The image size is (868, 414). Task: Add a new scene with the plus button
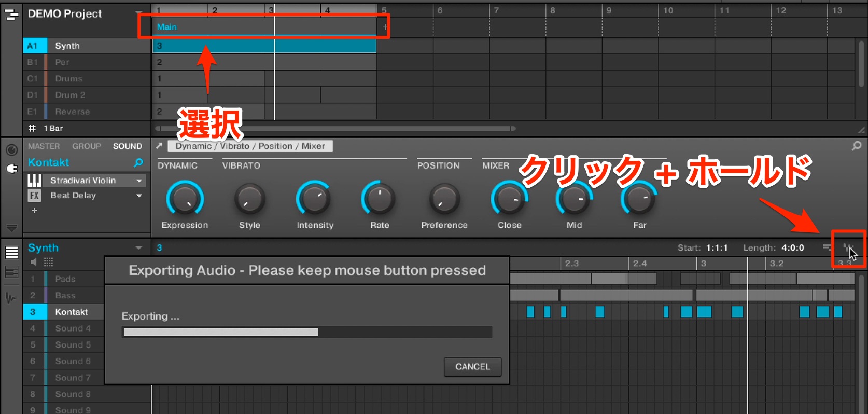385,27
